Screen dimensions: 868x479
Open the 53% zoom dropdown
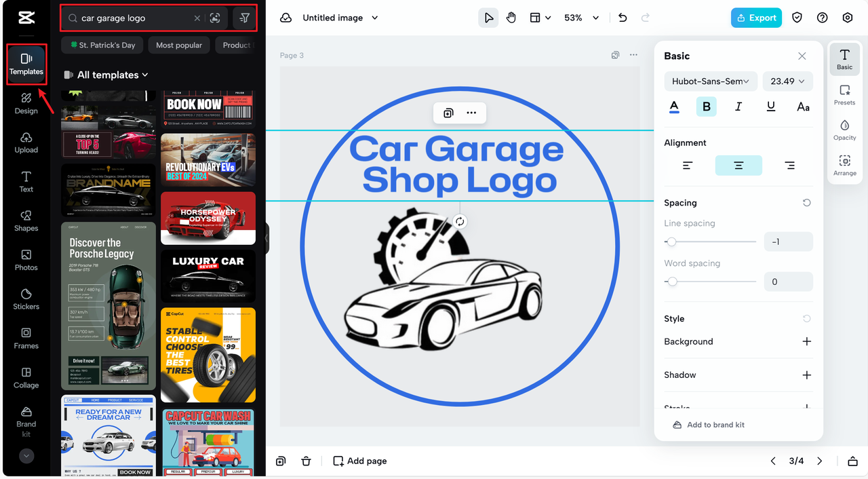(581, 18)
